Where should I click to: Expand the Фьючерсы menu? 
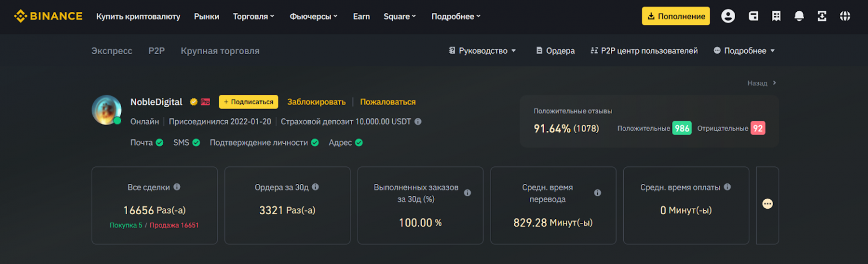pyautogui.click(x=314, y=16)
